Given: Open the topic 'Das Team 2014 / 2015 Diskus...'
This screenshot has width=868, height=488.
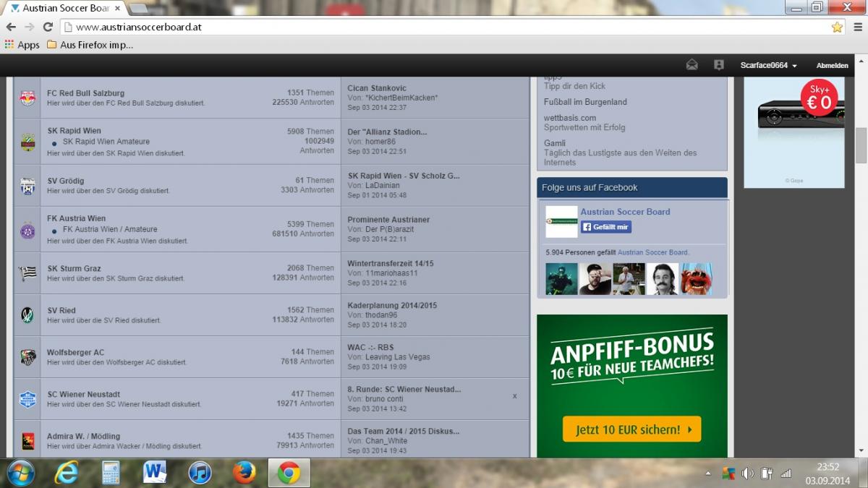Looking at the screenshot, I should [x=404, y=432].
